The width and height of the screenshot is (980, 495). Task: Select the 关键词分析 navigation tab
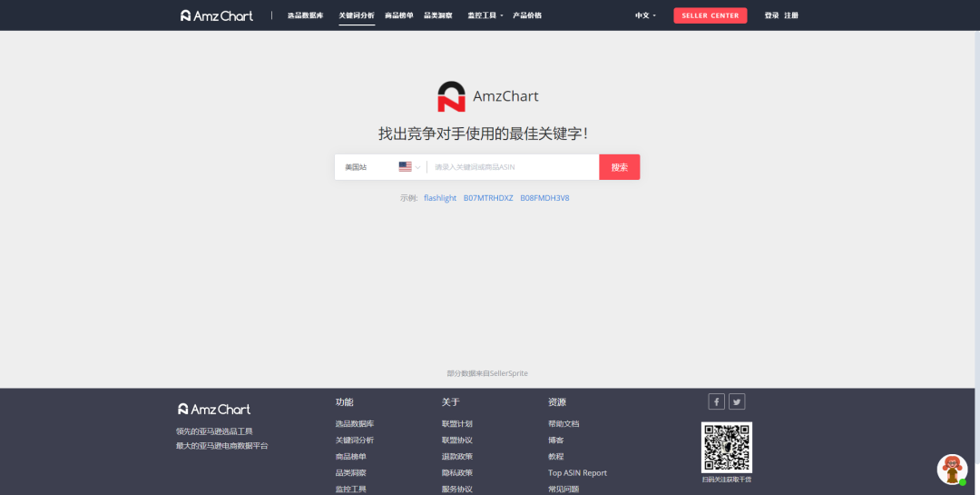tap(357, 15)
